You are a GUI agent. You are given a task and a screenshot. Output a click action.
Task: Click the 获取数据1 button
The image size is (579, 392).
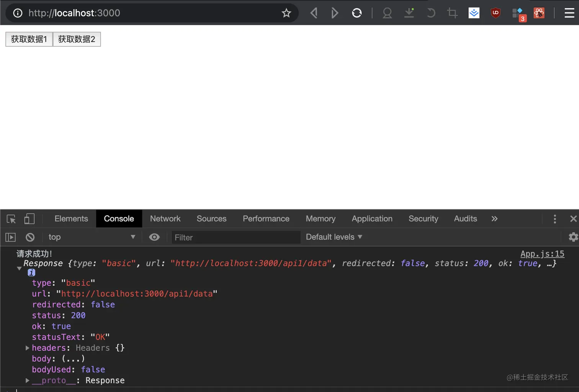[29, 39]
